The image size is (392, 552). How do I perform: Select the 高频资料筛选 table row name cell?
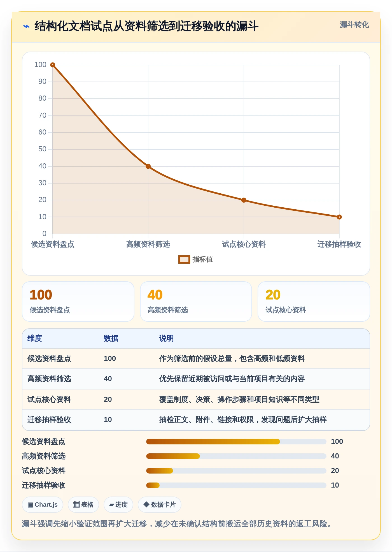click(x=49, y=379)
